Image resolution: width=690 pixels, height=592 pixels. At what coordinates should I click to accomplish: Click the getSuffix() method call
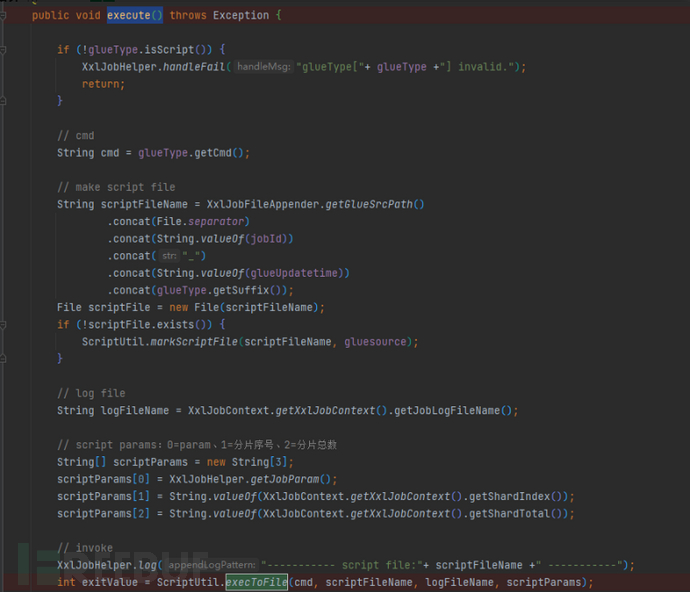[247, 290]
